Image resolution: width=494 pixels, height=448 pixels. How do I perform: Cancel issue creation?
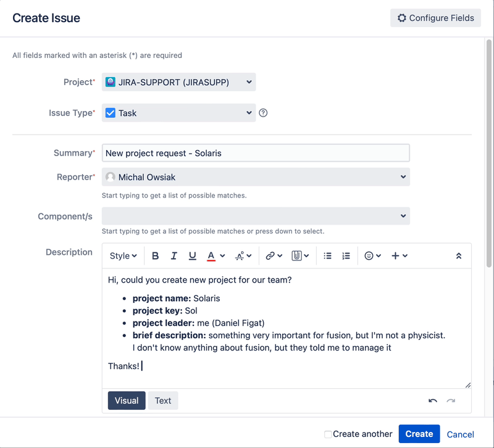[x=460, y=434]
